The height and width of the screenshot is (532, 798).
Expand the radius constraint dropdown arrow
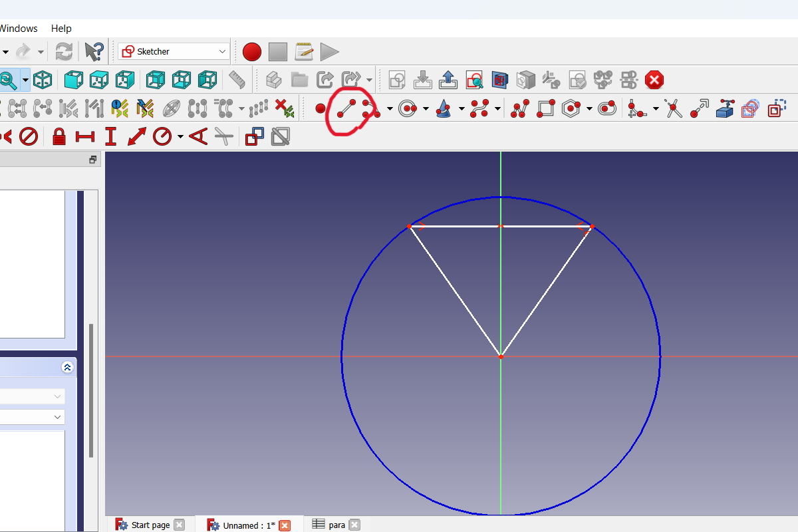180,138
